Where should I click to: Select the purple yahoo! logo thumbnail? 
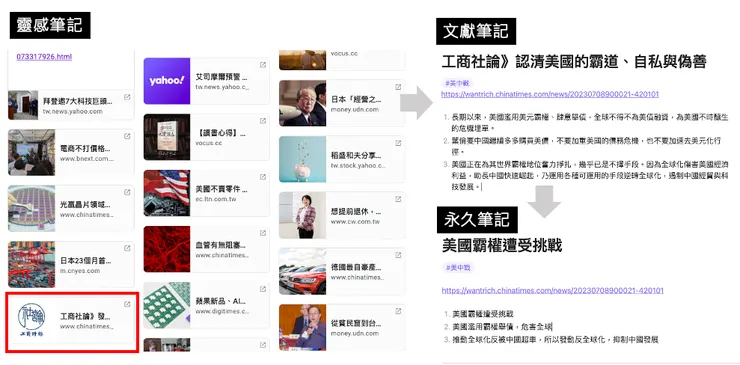click(167, 81)
